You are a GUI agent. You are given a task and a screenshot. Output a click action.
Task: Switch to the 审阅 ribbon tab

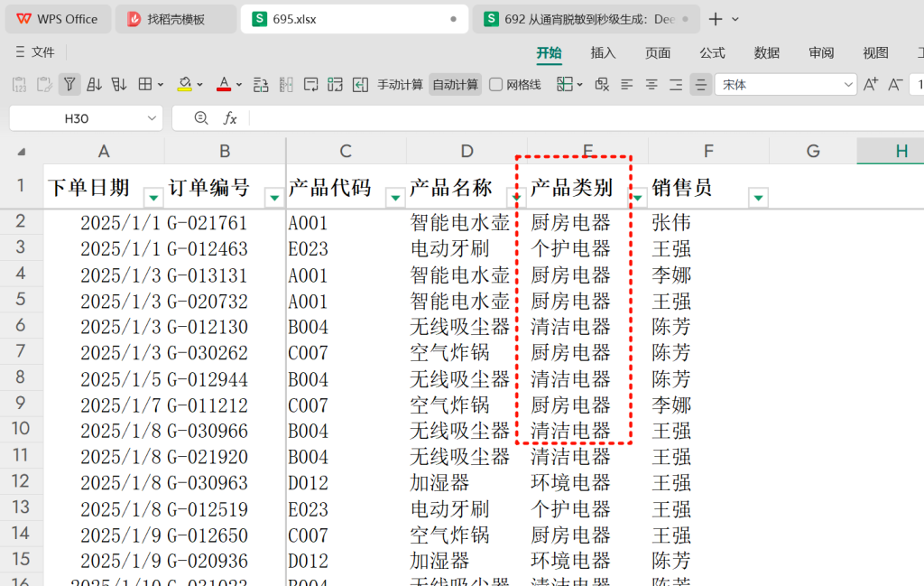click(821, 53)
